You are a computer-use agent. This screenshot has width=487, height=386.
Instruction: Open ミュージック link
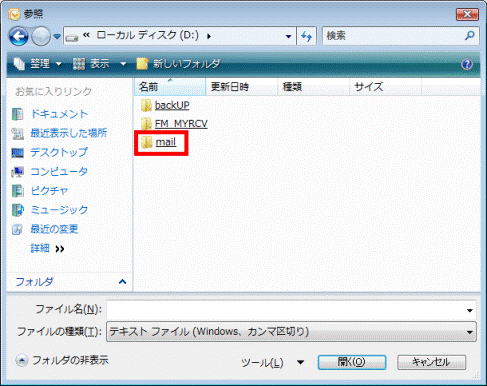pos(59,210)
